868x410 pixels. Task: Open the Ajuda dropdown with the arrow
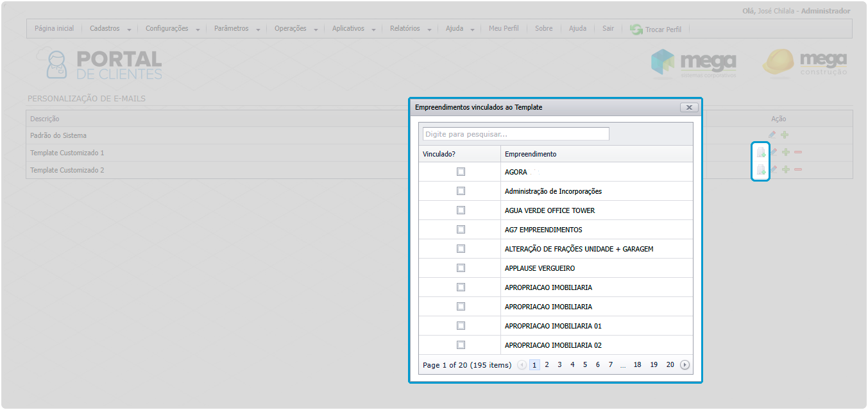[472, 30]
